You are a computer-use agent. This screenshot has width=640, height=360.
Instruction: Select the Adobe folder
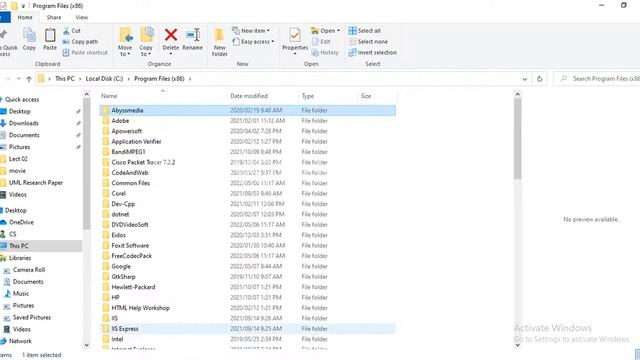pos(248,121)
